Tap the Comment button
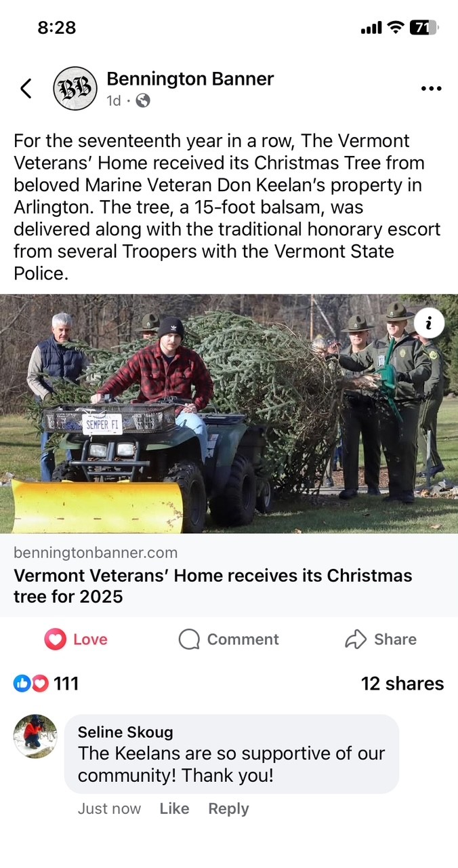 pyautogui.click(x=229, y=639)
